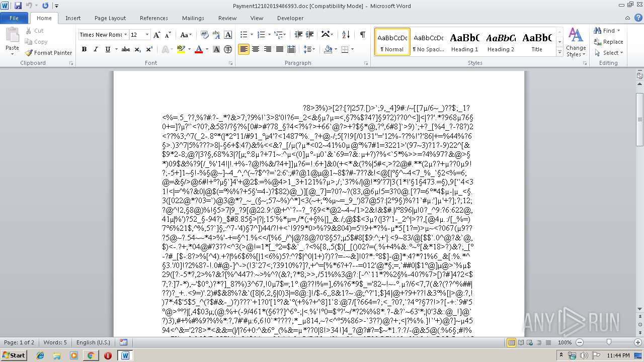This screenshot has height=362, width=644.
Task: Click Replace in Editing group
Action: point(608,42)
